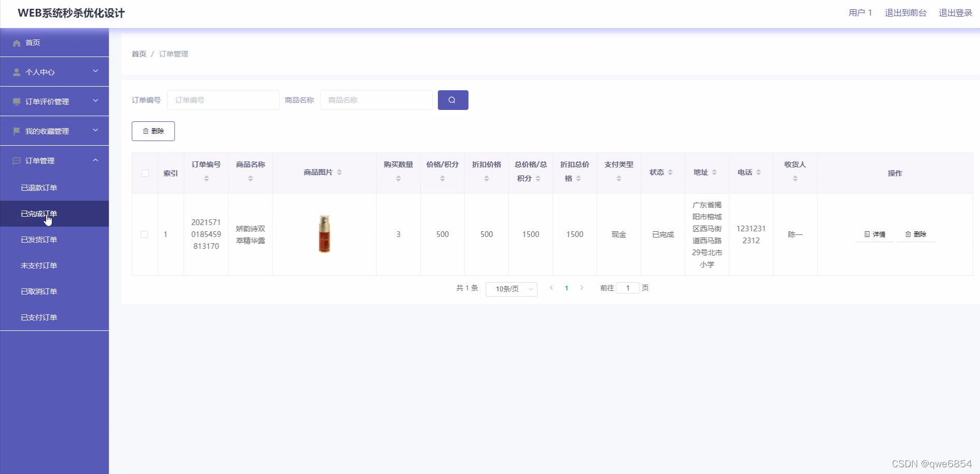Screen dimensions: 980x474
Task: Open the 10条/页 page size dropdown
Action: click(x=511, y=289)
